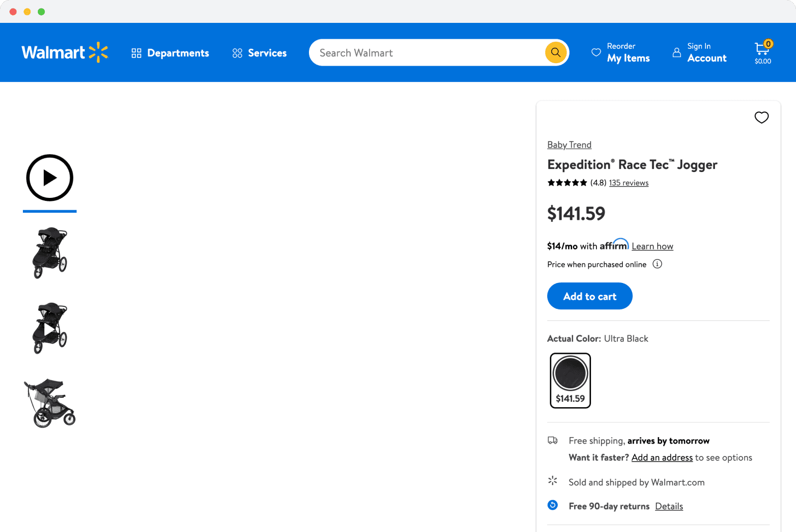Click the Add to cart button
Image resolution: width=796 pixels, height=532 pixels.
[x=590, y=296]
